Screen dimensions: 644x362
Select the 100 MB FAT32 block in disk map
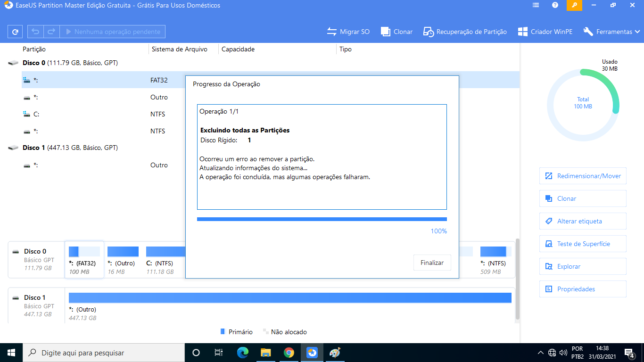pos(84,260)
